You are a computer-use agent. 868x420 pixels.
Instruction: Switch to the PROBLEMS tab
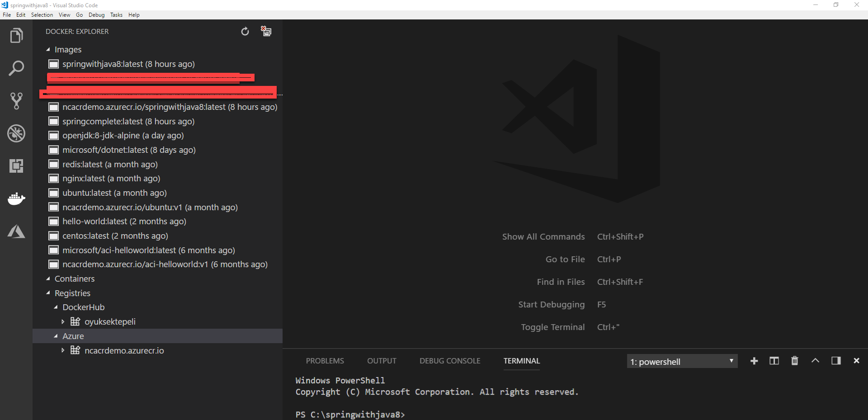click(x=325, y=361)
